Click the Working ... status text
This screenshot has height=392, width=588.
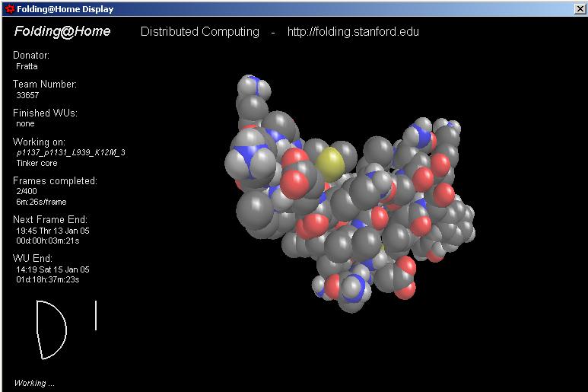click(x=34, y=383)
